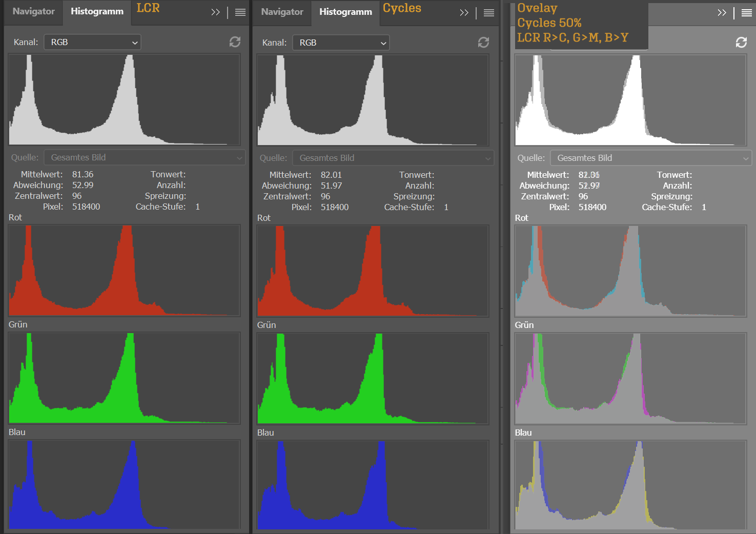Viewport: 756px width, 534px height.
Task: Open Quelle Gesamtes Bild dropdown, middle panel
Action: [393, 158]
